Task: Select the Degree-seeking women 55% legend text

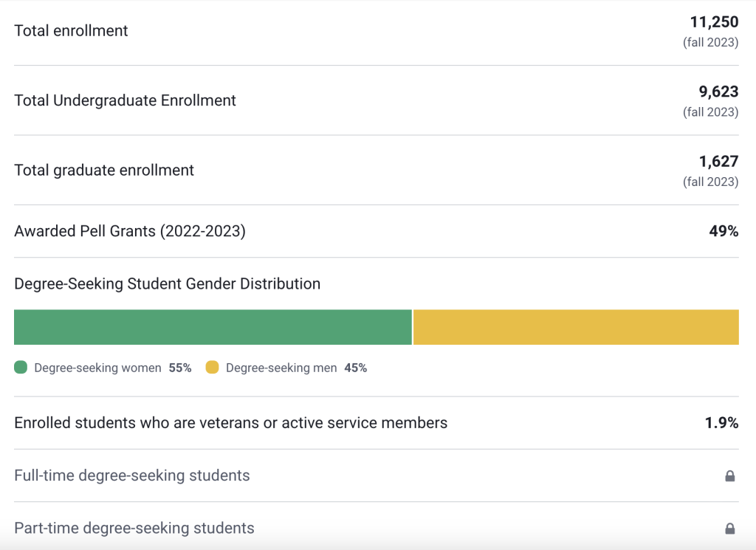Action: pyautogui.click(x=112, y=368)
